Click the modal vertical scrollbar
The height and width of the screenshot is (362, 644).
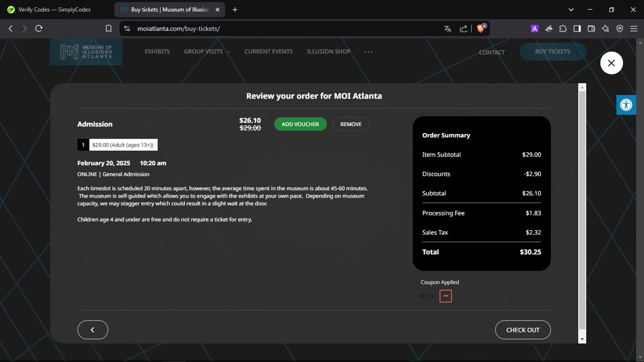(x=582, y=210)
